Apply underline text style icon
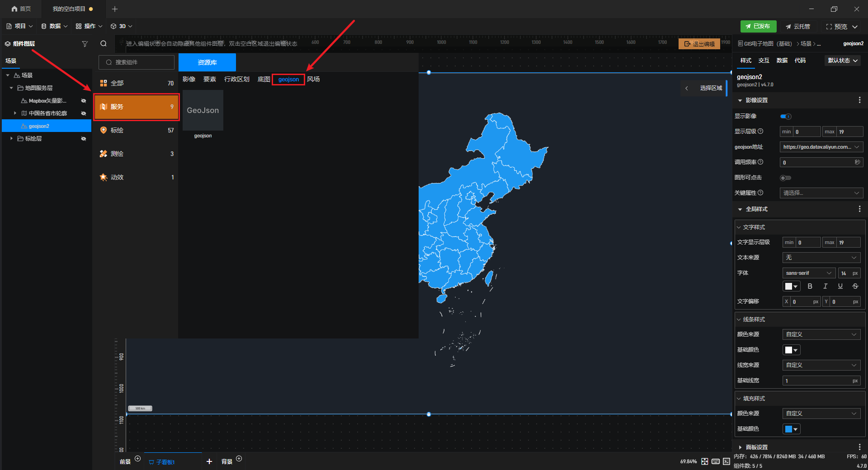Image resolution: width=868 pixels, height=470 pixels. pos(840,286)
